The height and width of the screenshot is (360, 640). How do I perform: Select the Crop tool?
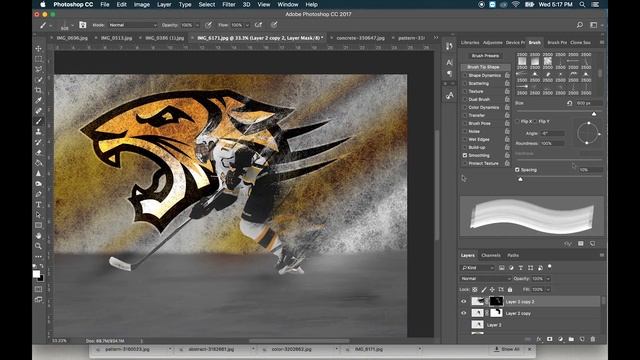click(x=38, y=90)
